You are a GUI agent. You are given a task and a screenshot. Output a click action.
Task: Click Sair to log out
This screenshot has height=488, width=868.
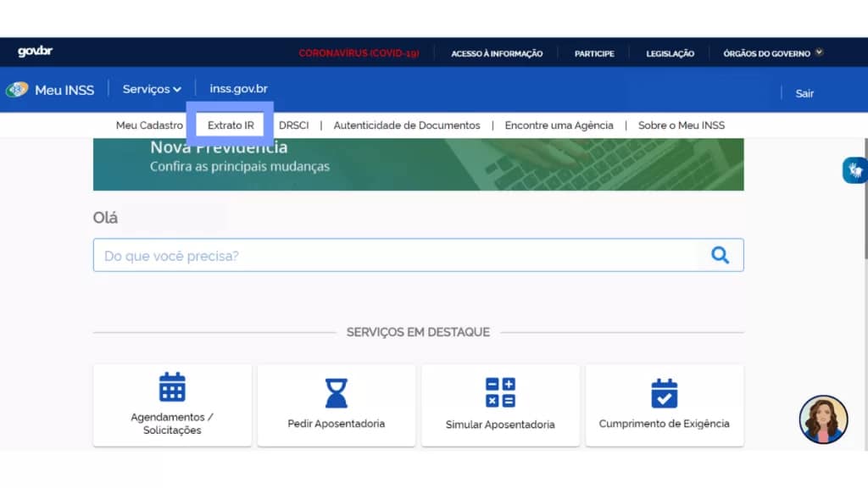(x=804, y=93)
